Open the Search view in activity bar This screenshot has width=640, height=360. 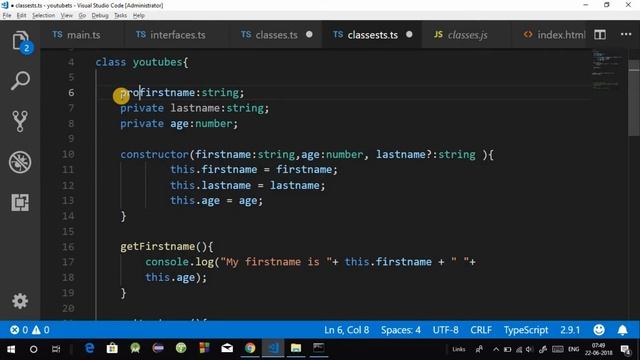coord(20,80)
